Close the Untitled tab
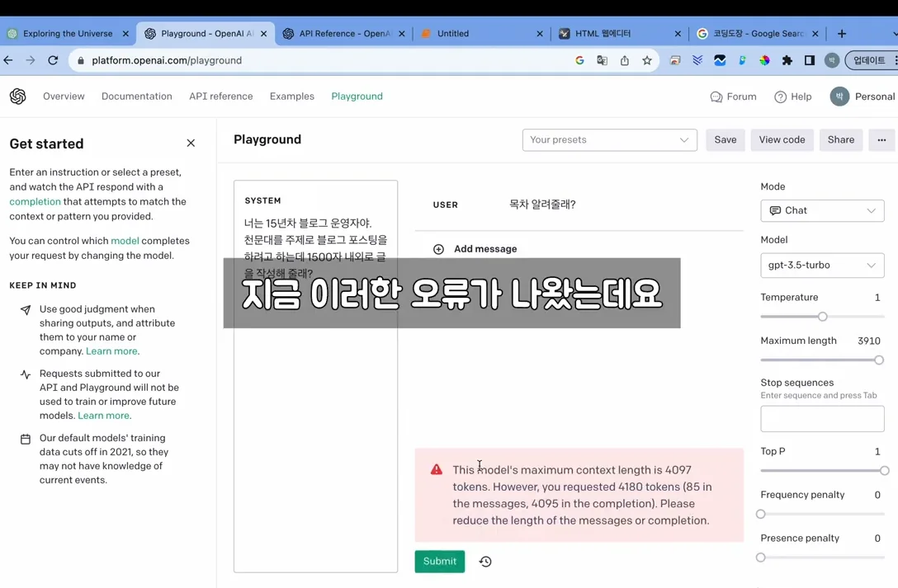The height and width of the screenshot is (588, 898). (540, 34)
